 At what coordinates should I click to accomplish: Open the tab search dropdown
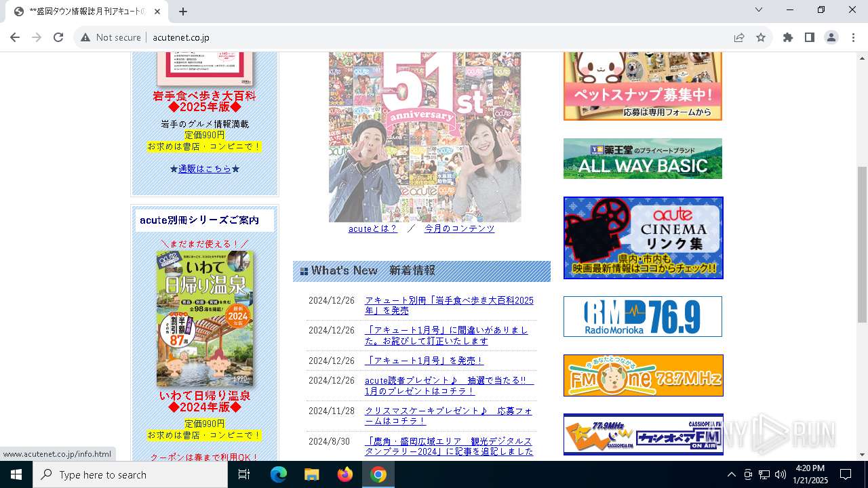(759, 9)
